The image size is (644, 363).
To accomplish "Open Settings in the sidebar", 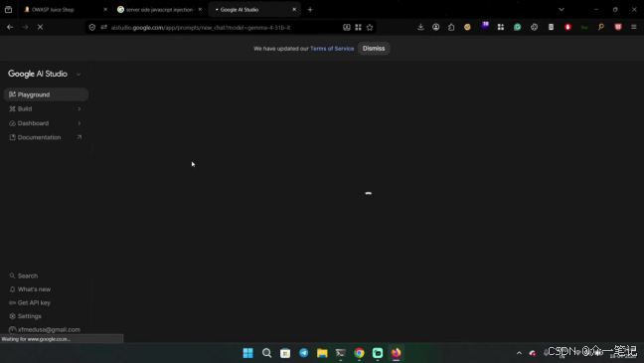I will [x=25, y=316].
